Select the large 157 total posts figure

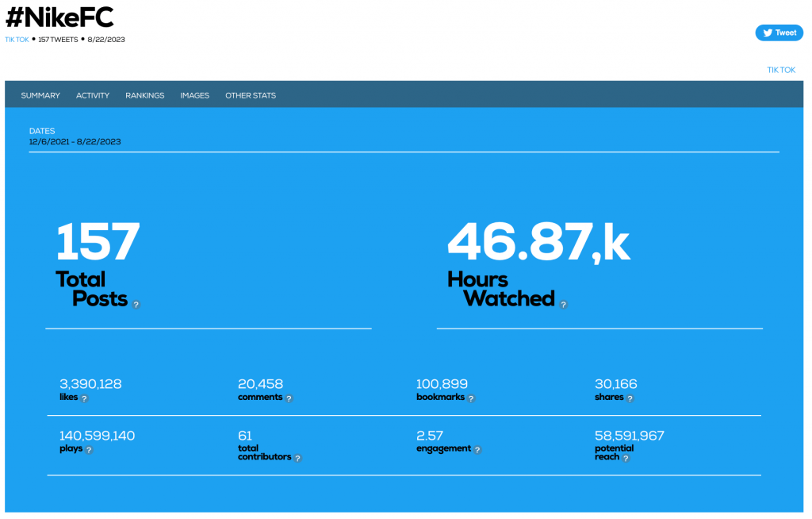(x=98, y=241)
